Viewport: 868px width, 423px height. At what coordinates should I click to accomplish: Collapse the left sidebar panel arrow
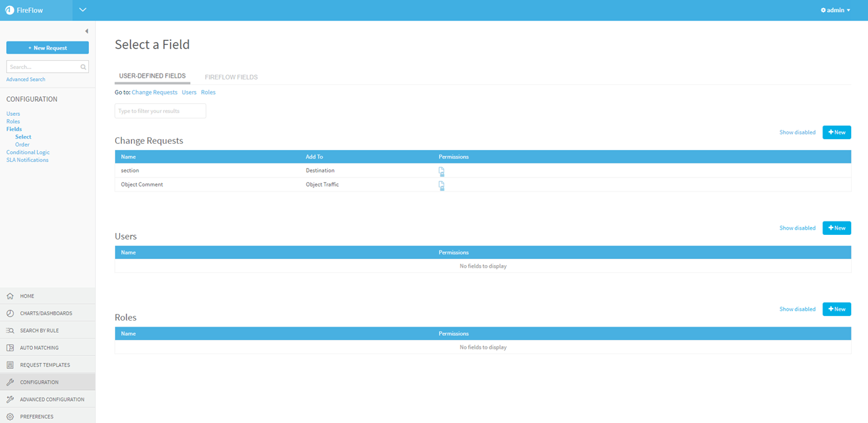click(x=86, y=31)
